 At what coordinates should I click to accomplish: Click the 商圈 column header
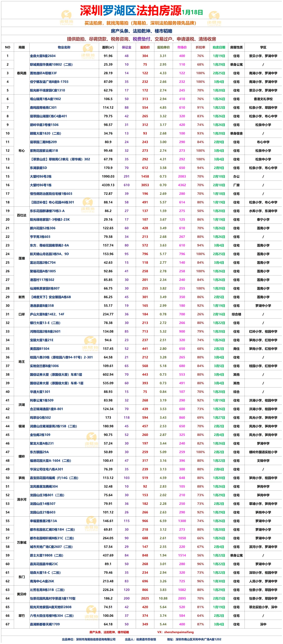point(22,47)
